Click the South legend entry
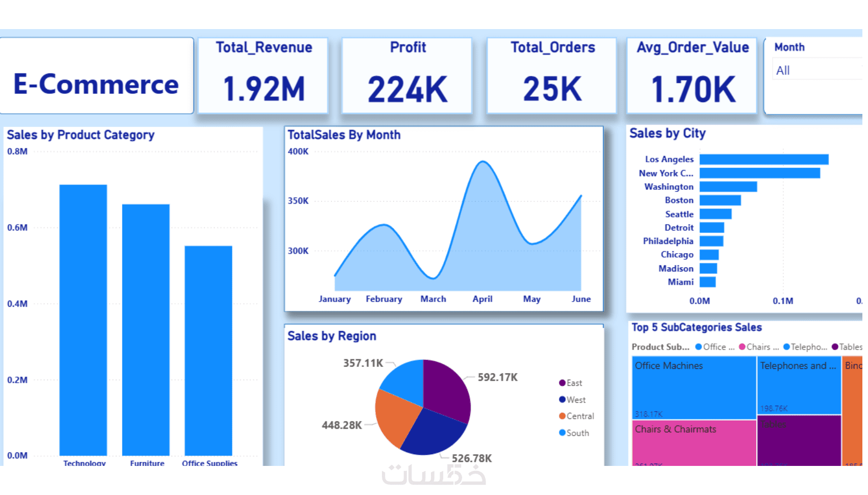The height and width of the screenshot is (495, 868). pyautogui.click(x=574, y=433)
